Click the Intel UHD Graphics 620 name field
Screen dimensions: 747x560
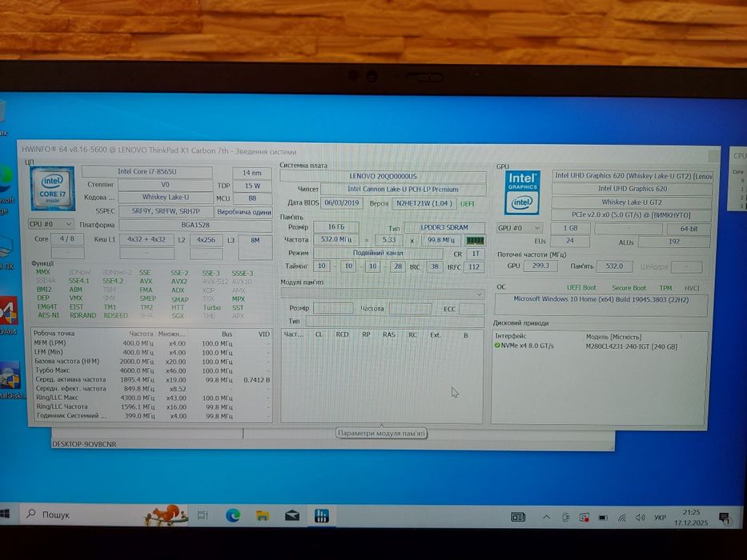pyautogui.click(x=633, y=189)
